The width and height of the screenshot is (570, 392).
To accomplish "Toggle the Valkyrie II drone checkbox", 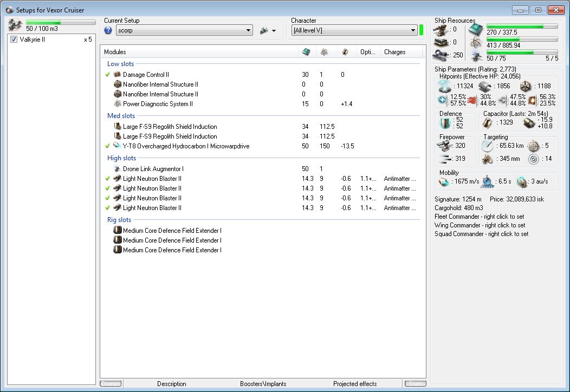I will tap(14, 39).
